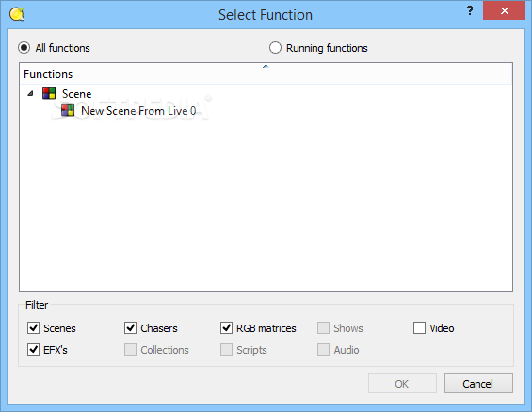Uncheck the Chasers filter checkbox

130,328
